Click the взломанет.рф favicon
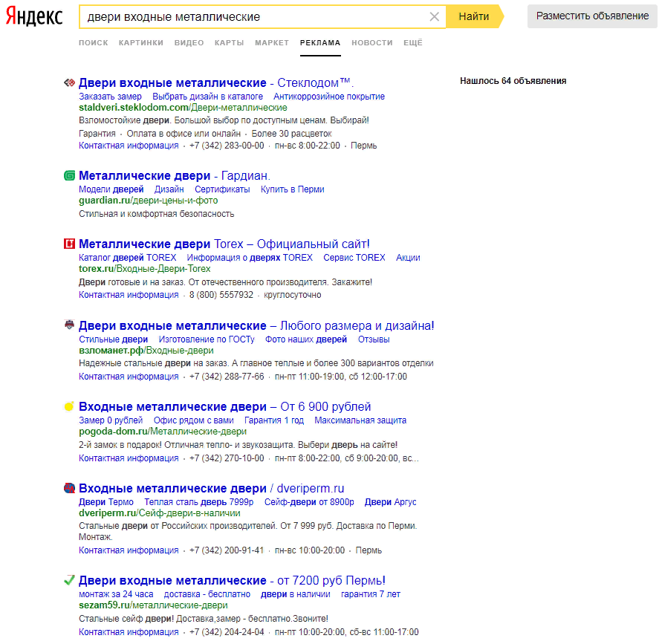Screen dimensions: 662x644 69,325
